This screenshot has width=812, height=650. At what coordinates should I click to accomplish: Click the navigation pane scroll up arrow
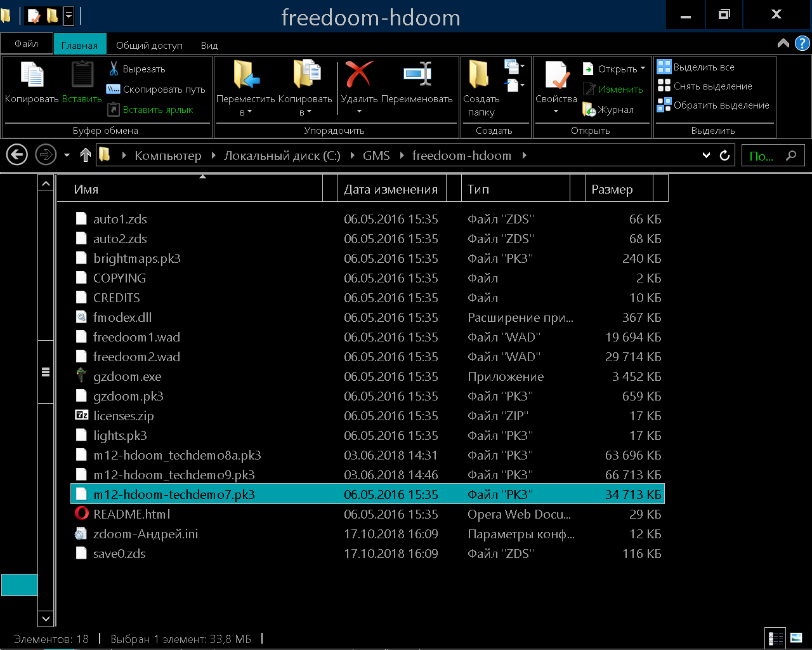pyautogui.click(x=46, y=183)
